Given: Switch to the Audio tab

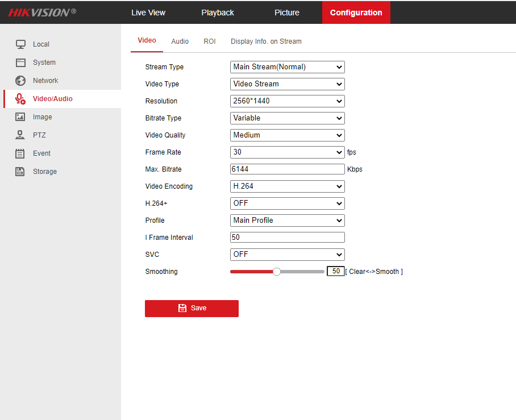Looking at the screenshot, I should tap(180, 41).
